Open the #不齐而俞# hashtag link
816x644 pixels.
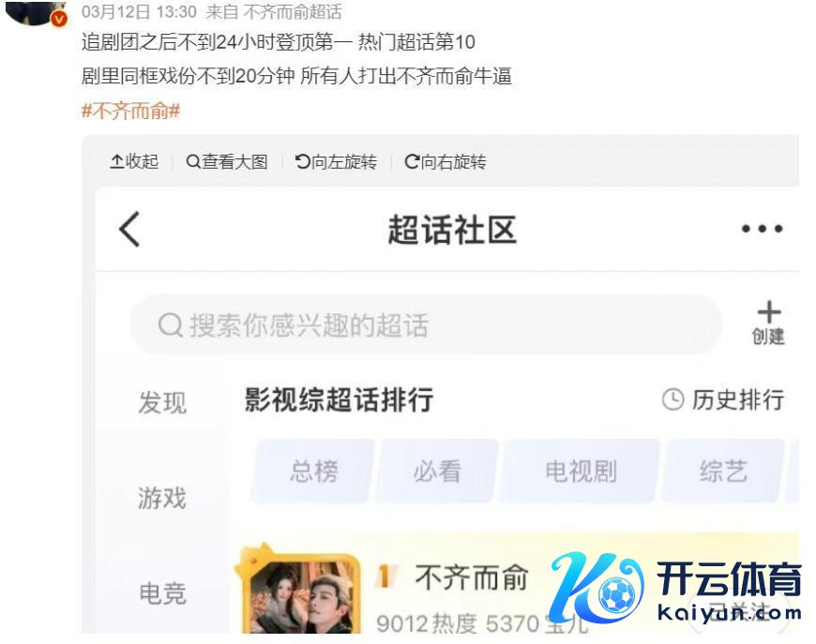click(x=130, y=111)
